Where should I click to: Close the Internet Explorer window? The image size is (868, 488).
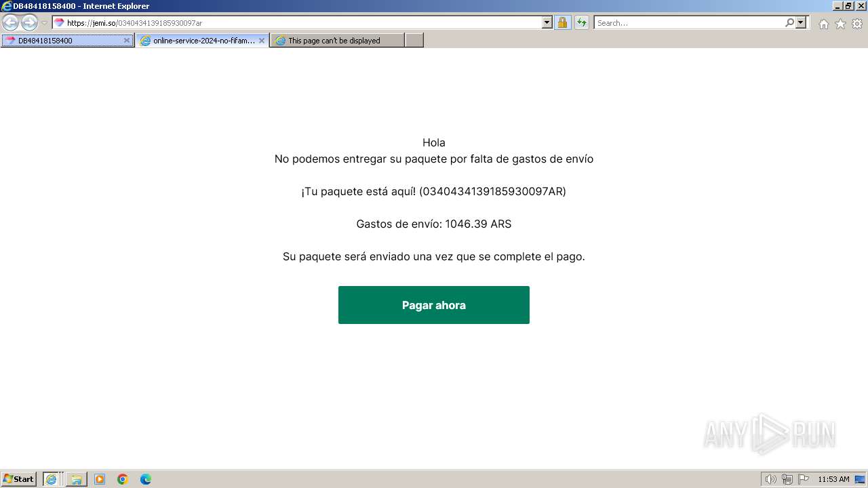click(860, 6)
